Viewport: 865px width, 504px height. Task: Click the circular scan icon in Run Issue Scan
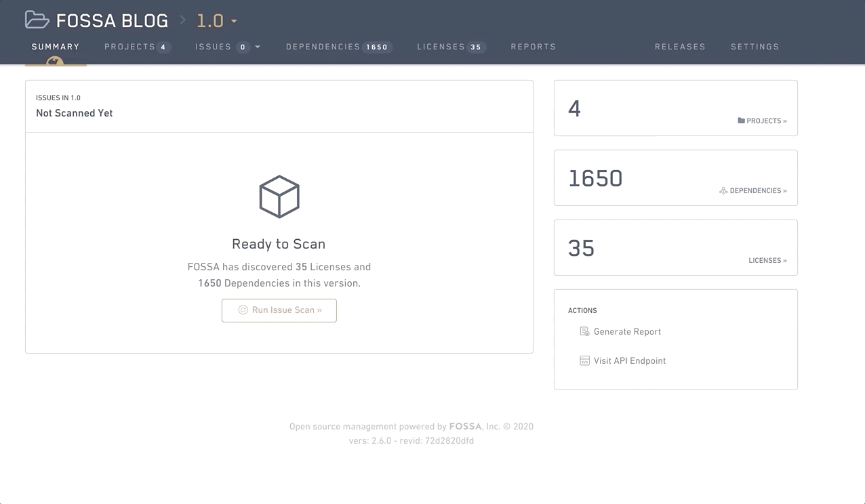[x=243, y=310]
